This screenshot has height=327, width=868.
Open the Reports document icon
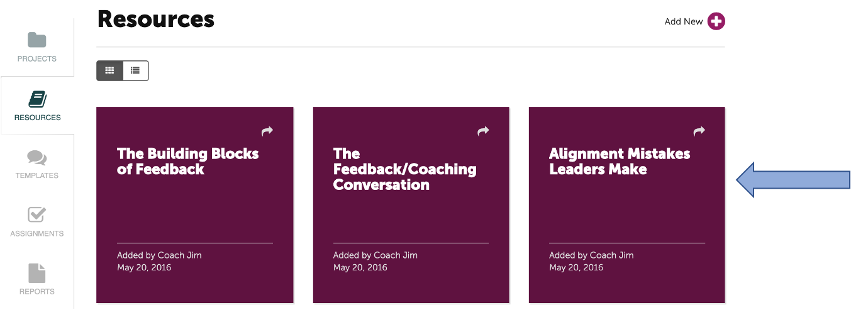point(37,274)
